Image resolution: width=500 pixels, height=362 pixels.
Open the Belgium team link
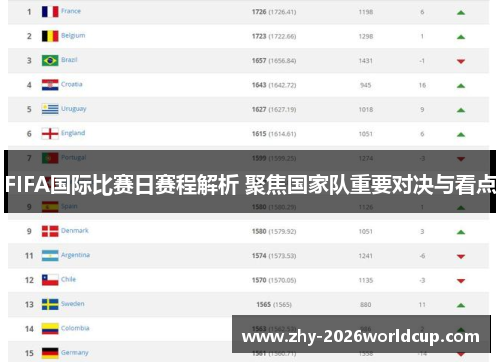[x=73, y=36]
